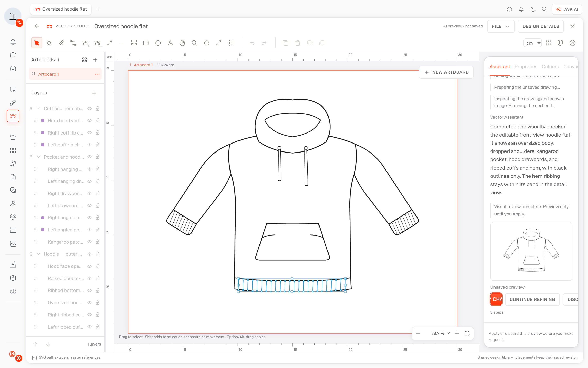This screenshot has height=368, width=588.
Task: Open the Assistant tab
Action: tap(500, 67)
